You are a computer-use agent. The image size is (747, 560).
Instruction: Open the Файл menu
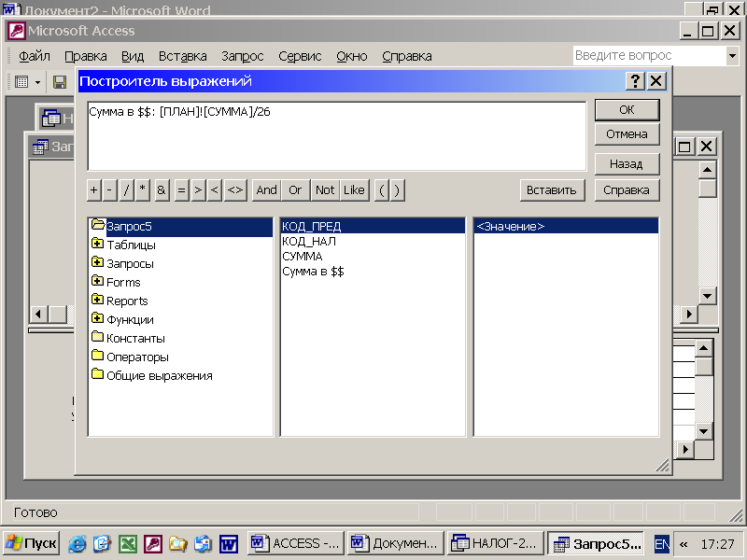(x=35, y=56)
